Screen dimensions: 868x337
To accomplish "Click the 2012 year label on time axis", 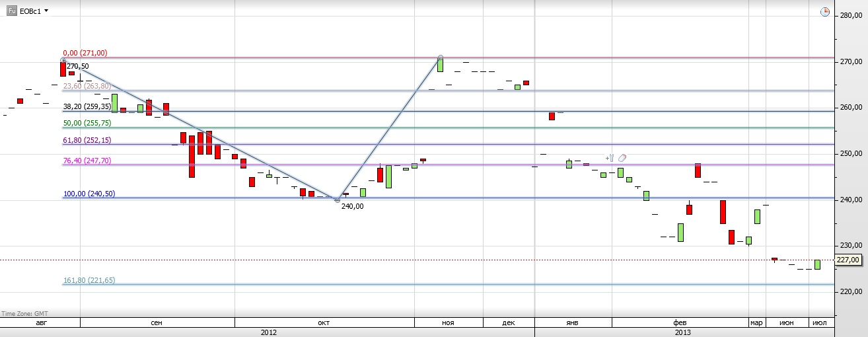I will (x=269, y=332).
